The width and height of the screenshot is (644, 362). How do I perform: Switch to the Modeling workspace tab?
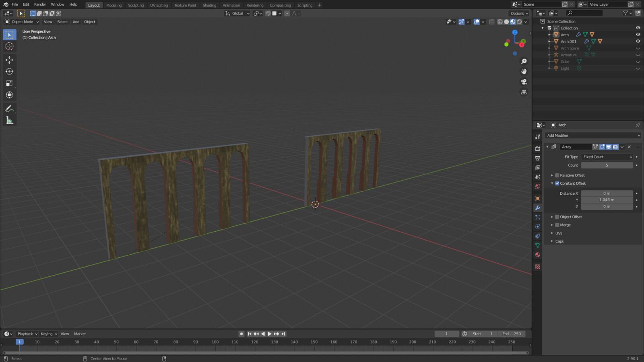pyautogui.click(x=114, y=5)
